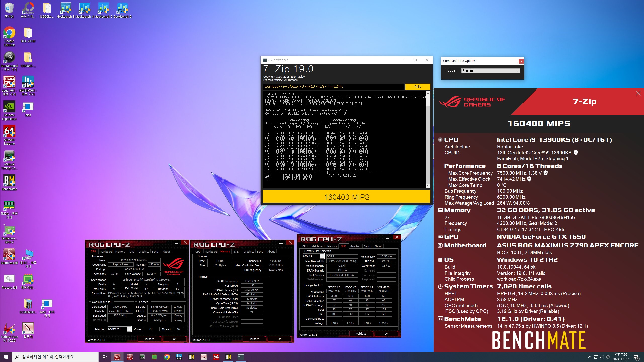Screen dimensions: 644x362
Task: Open GeForce Experience desktop icon
Action: pyautogui.click(x=9, y=110)
